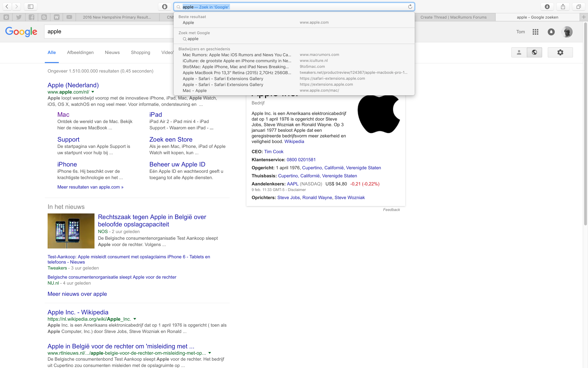
Task: Open Beheer uw Apple ID sitelink
Action: pyautogui.click(x=177, y=164)
